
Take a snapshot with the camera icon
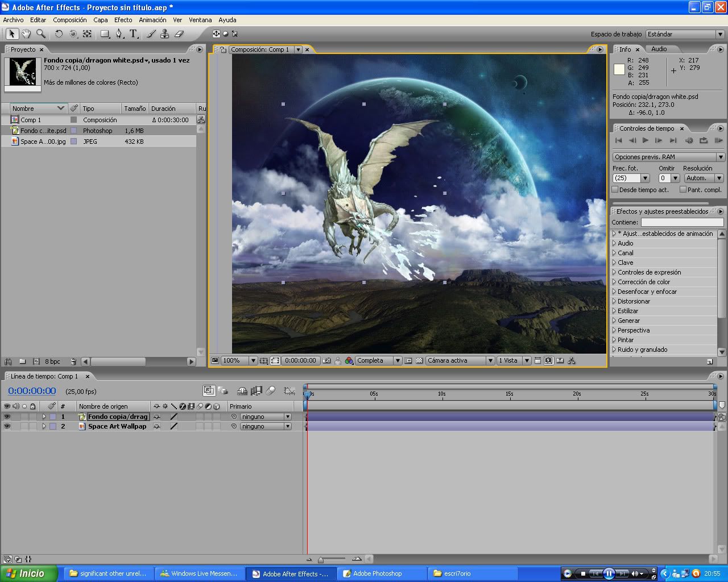(326, 360)
